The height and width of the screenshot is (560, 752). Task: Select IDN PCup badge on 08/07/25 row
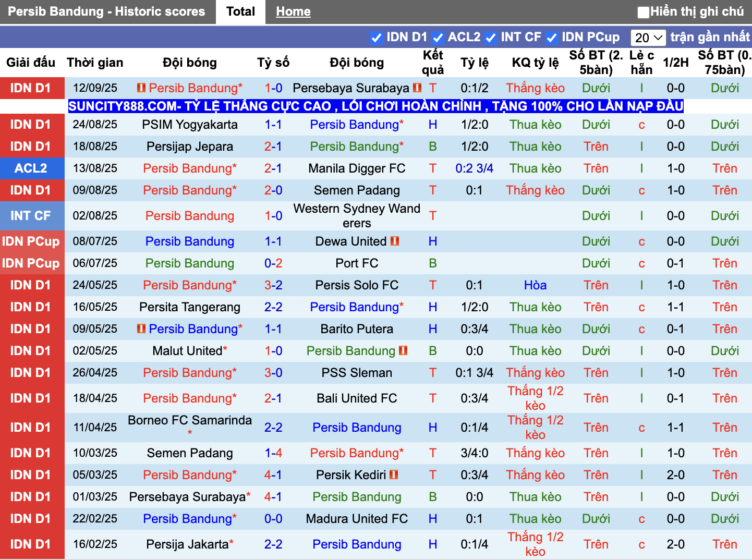(32, 241)
